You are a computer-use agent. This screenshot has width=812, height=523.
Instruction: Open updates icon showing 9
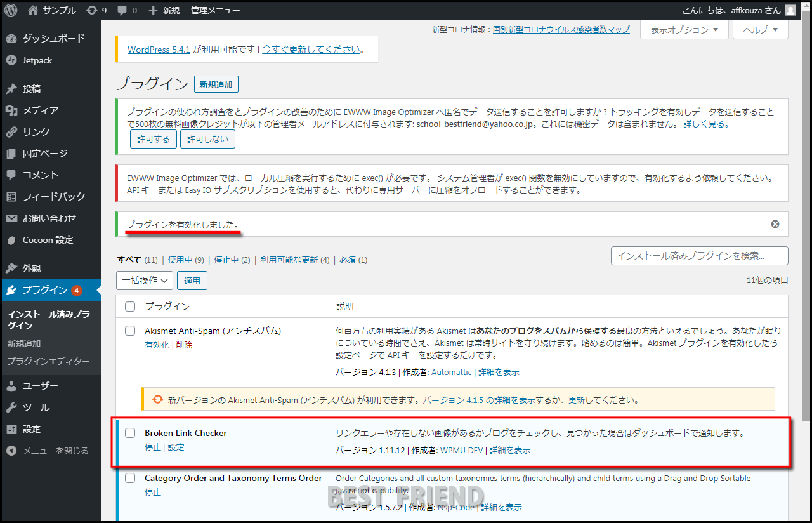96,10
